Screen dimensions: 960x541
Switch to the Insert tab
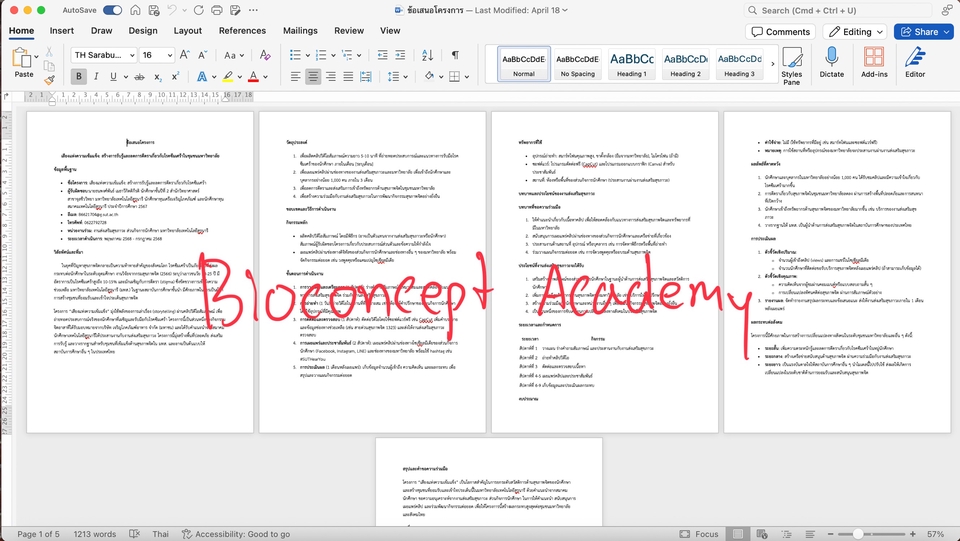pos(62,31)
